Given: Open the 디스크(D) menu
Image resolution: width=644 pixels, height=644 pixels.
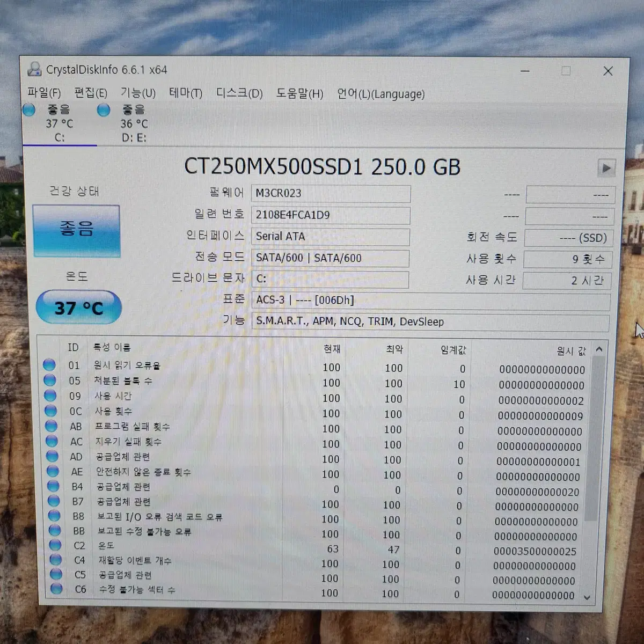Looking at the screenshot, I should (x=239, y=93).
